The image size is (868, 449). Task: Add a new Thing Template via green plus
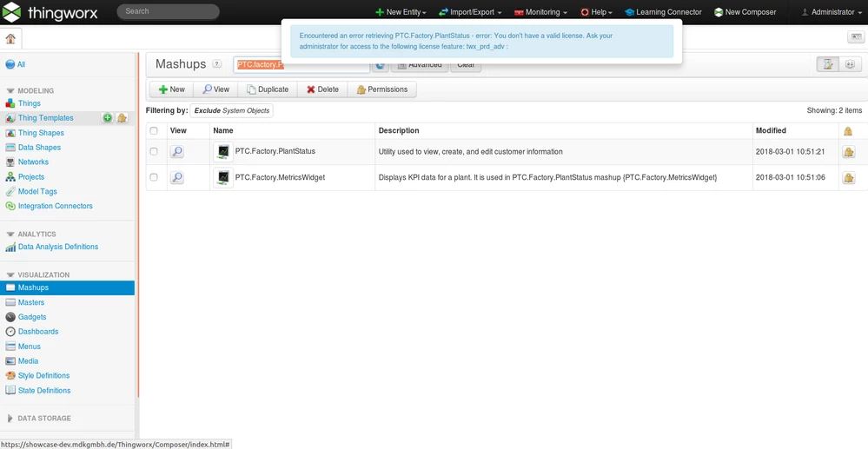pyautogui.click(x=108, y=118)
